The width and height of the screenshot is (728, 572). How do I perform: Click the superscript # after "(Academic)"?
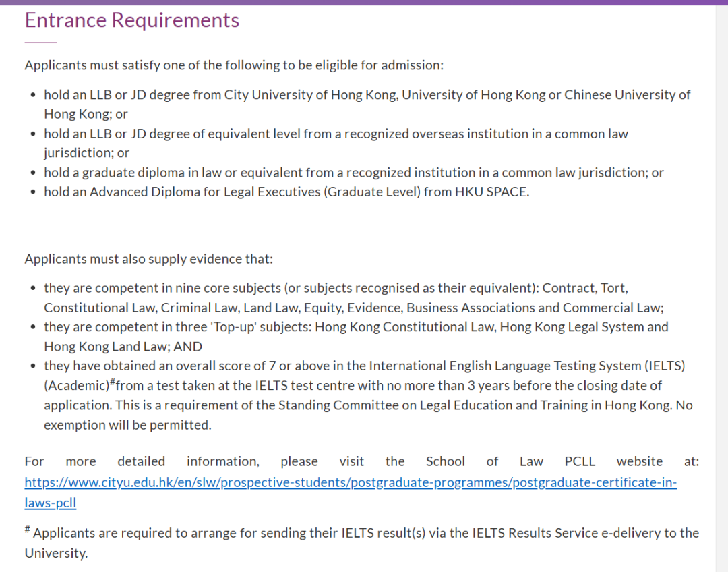click(x=112, y=383)
